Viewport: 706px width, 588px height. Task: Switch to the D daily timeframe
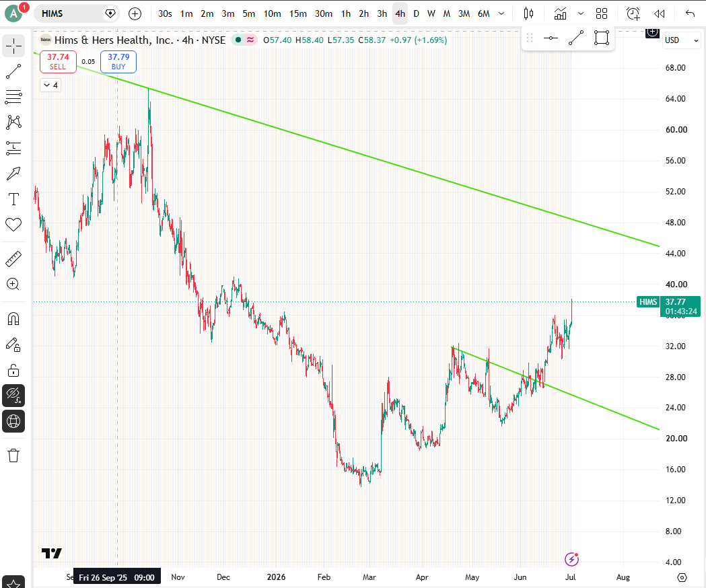click(x=416, y=13)
